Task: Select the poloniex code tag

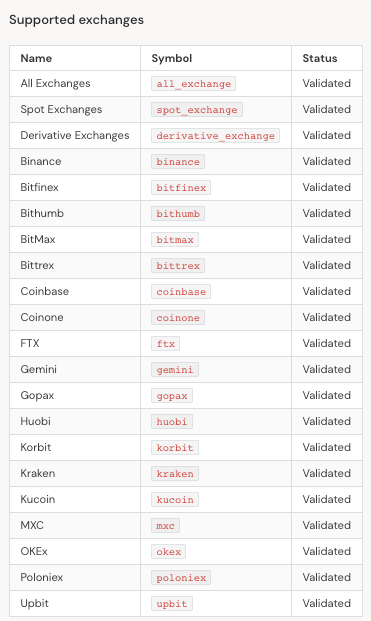Action: click(x=181, y=577)
